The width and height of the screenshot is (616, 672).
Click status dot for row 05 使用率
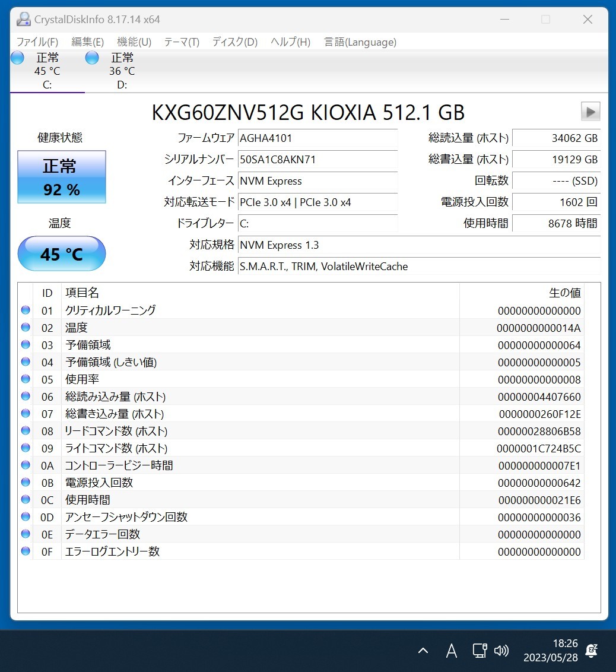(x=26, y=379)
